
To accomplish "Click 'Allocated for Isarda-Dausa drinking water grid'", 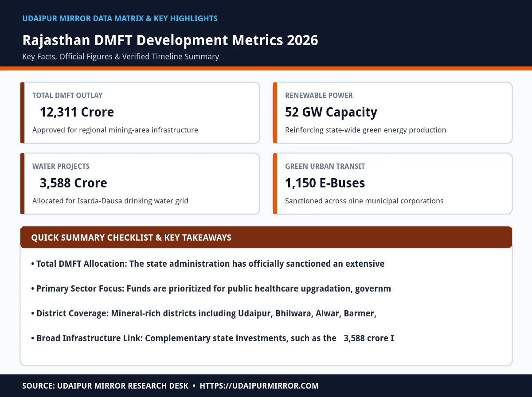I will (x=110, y=201).
